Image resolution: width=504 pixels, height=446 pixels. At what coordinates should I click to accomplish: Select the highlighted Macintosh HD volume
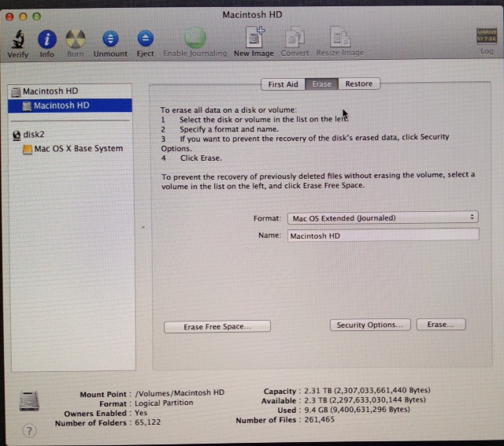coord(70,106)
